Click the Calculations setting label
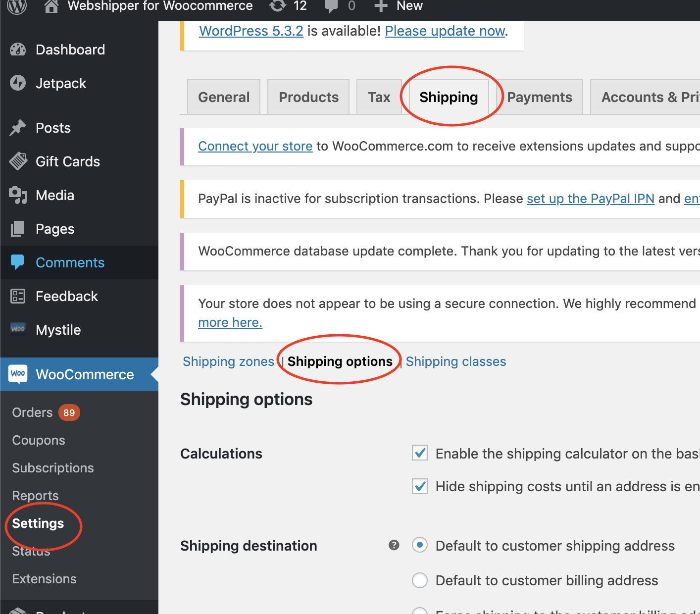Image resolution: width=700 pixels, height=614 pixels. click(x=221, y=454)
